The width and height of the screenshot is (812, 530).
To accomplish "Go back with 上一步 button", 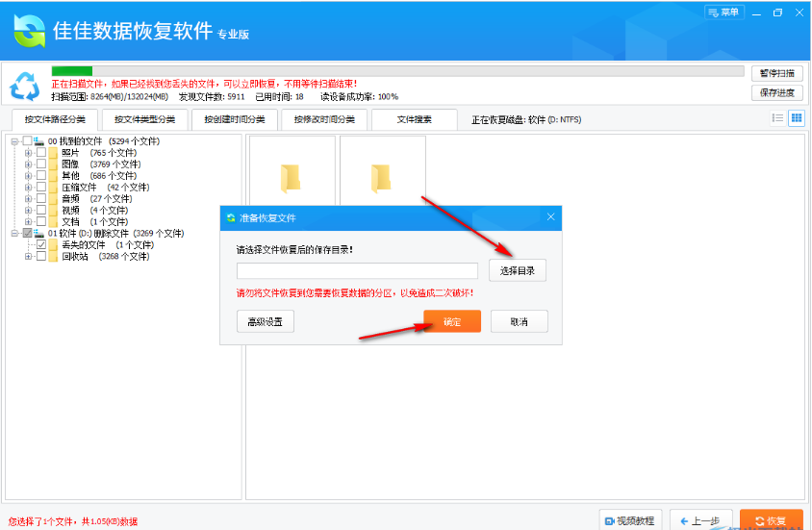I will tap(701, 520).
